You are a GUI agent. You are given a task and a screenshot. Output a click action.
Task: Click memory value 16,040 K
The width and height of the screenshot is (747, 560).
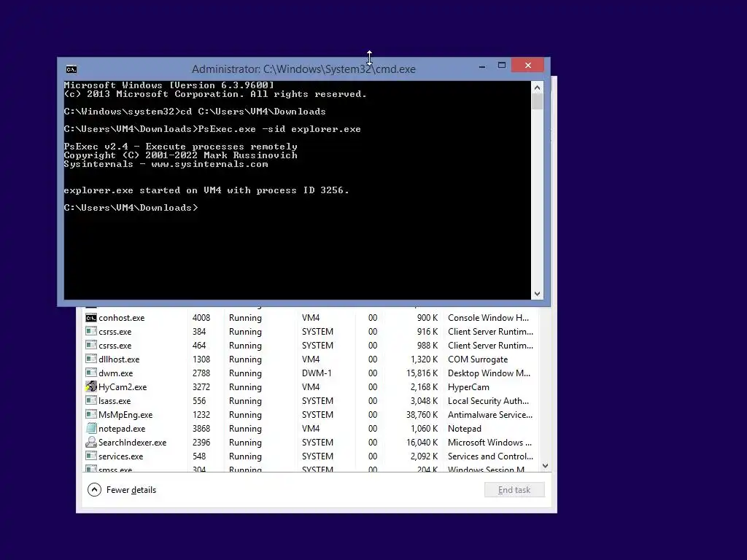point(422,442)
